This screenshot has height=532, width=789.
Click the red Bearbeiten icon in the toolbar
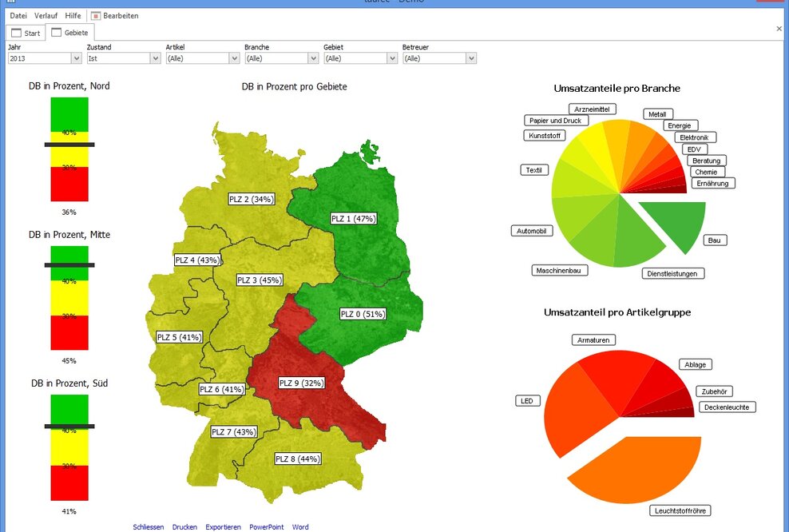95,15
